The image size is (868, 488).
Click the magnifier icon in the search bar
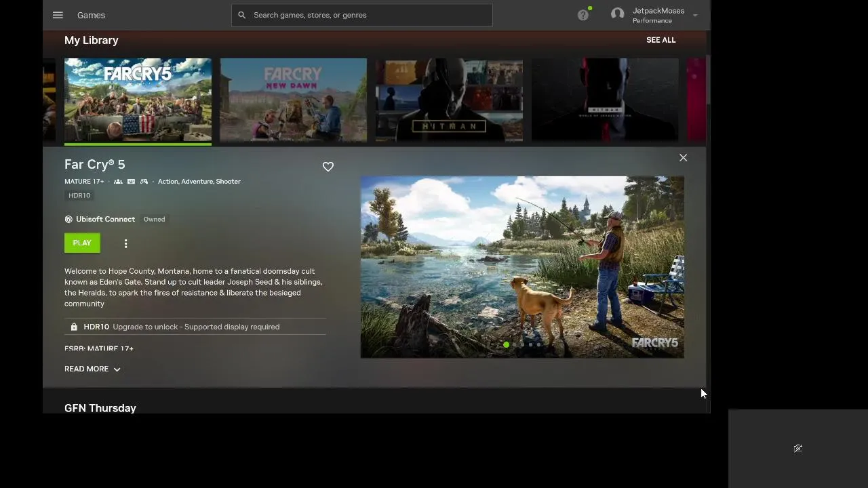[x=242, y=15]
